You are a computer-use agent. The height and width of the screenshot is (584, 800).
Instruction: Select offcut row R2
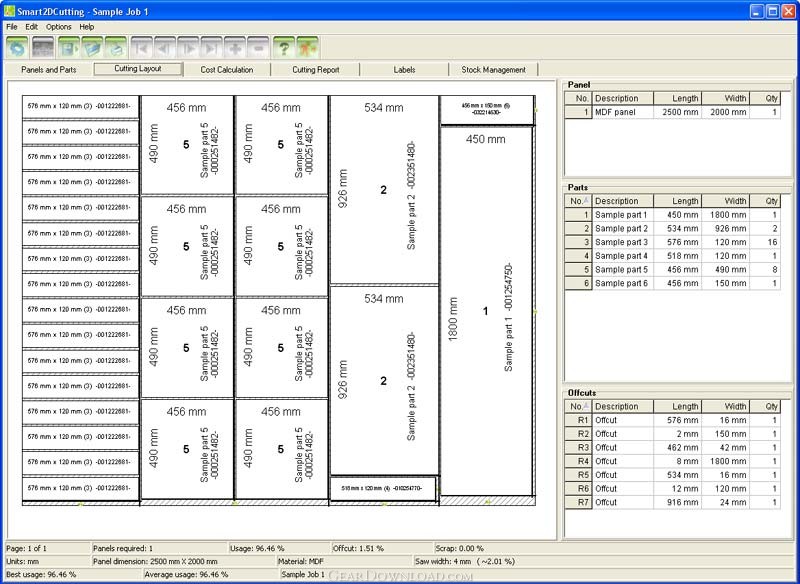coord(672,434)
